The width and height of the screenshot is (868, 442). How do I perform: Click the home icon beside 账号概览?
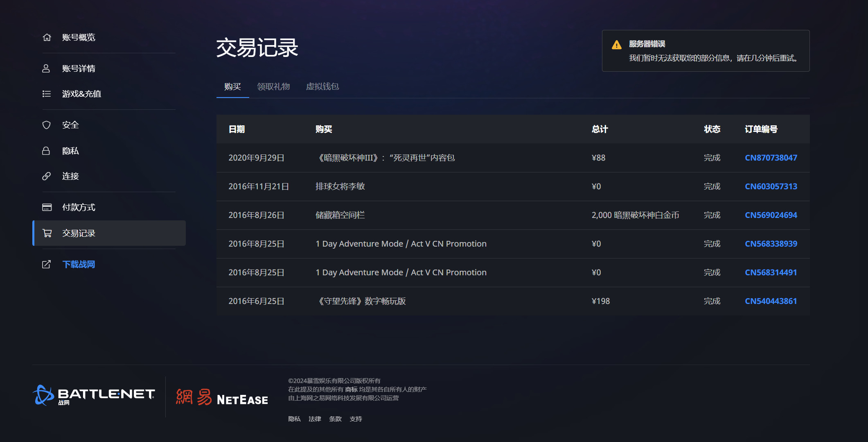point(47,37)
